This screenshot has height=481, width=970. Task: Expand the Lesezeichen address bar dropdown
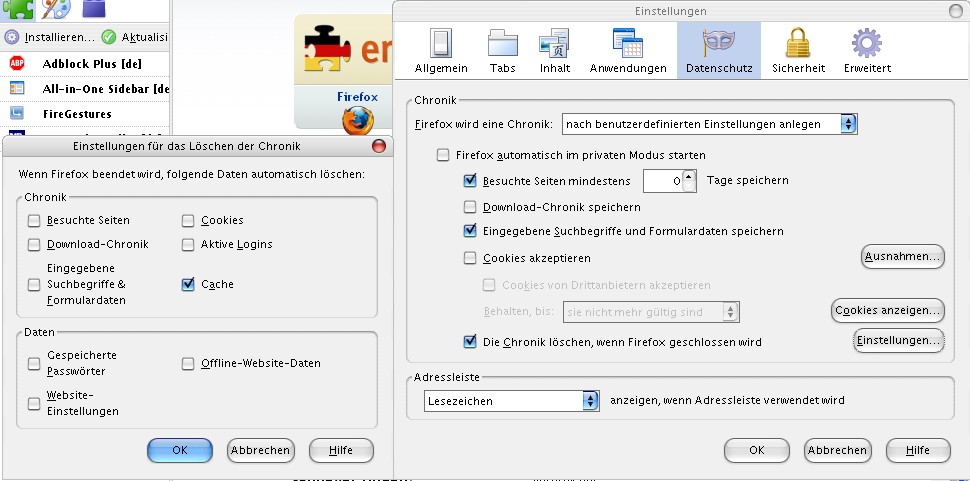point(510,401)
